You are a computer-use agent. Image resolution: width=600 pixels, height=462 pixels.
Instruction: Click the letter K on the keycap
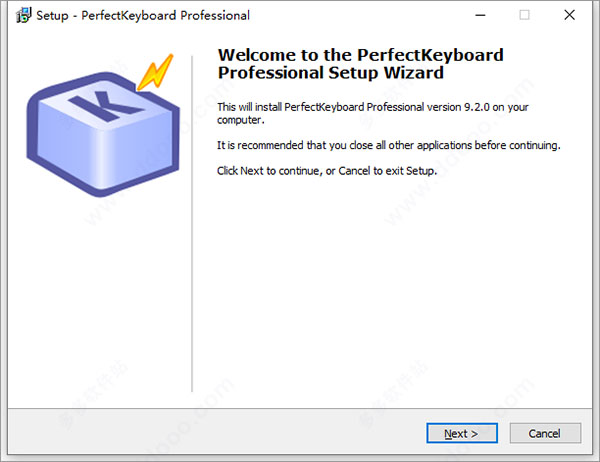(x=106, y=106)
